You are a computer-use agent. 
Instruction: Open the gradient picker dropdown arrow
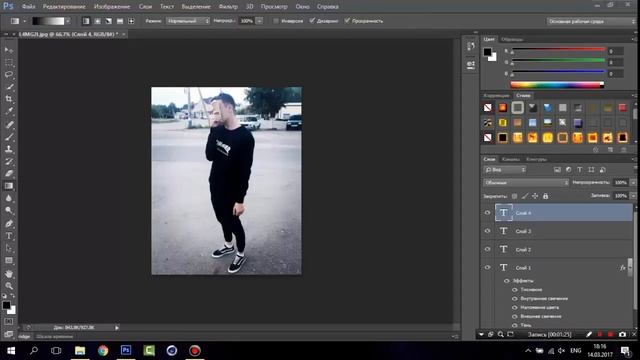68,21
